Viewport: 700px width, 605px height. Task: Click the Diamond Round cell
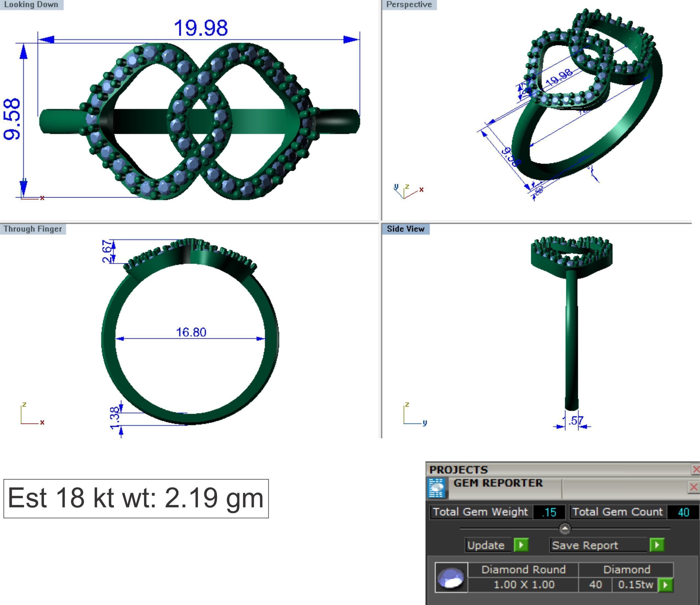tap(523, 570)
